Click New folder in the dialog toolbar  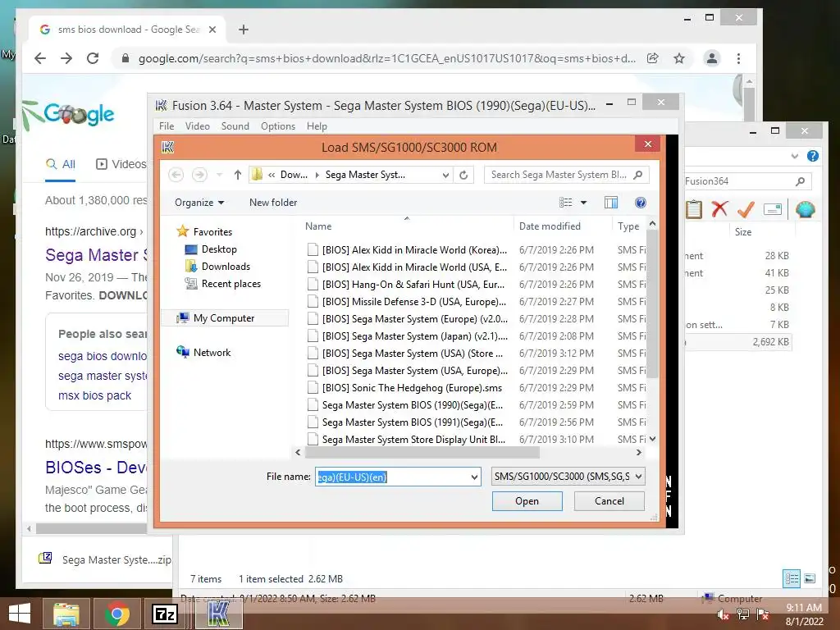point(272,203)
